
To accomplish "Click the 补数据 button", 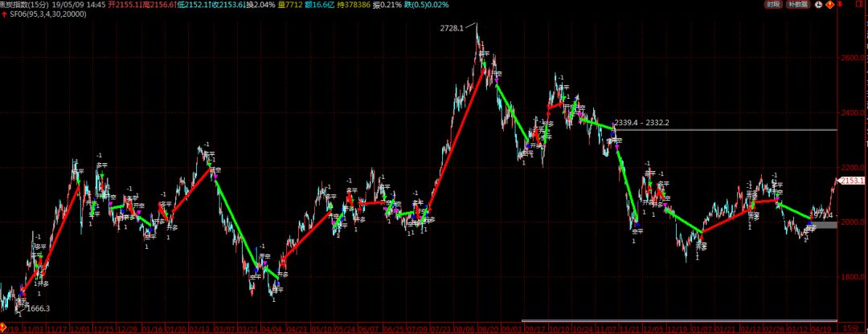I will click(796, 5).
